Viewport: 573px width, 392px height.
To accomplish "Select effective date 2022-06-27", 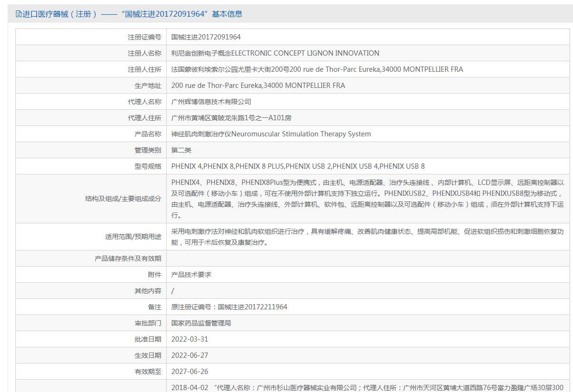I will coord(190,355).
